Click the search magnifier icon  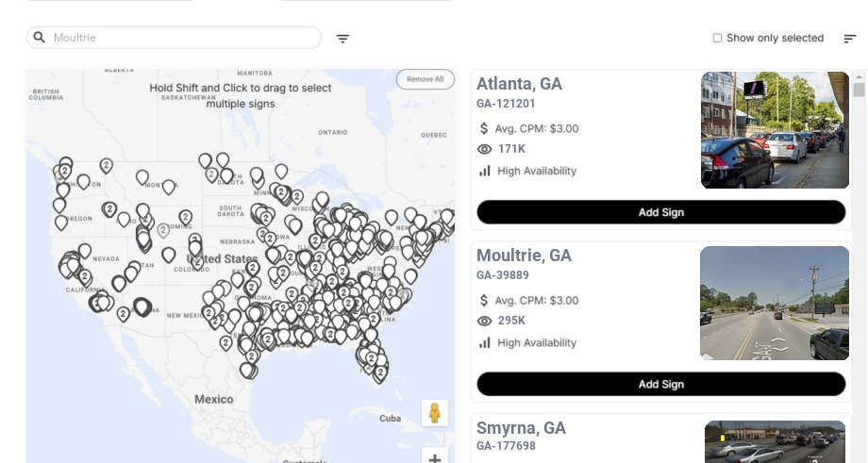(x=40, y=38)
